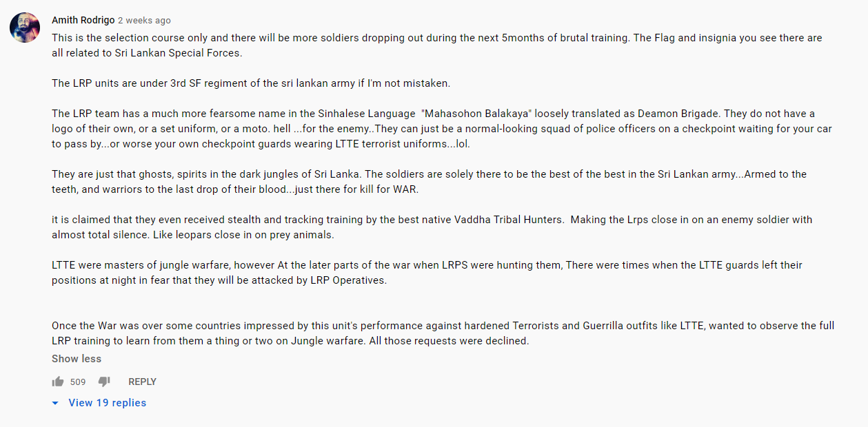
Task: Open the "View 19 replies" text link
Action: point(108,403)
